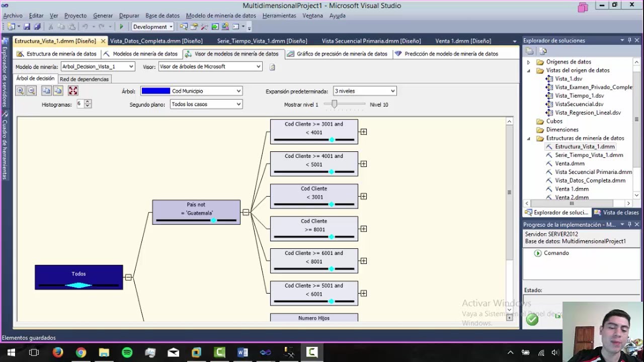Switch to Vista de clases panel tab
Screen dimensions: 644x362
coord(616,213)
